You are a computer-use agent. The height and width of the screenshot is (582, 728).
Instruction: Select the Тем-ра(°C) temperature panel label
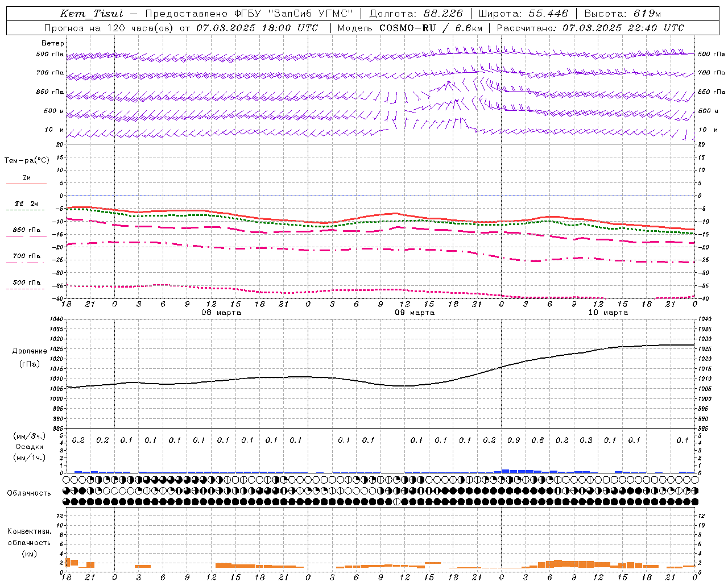[x=27, y=161]
